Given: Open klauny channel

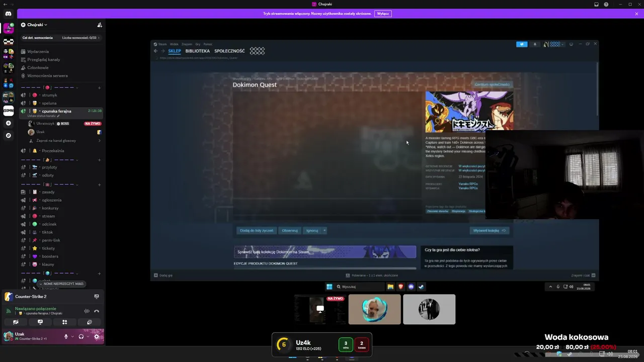Looking at the screenshot, I should [61, 264].
